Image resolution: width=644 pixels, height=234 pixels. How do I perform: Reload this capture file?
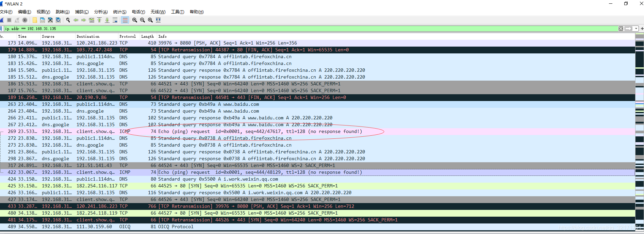[58, 20]
